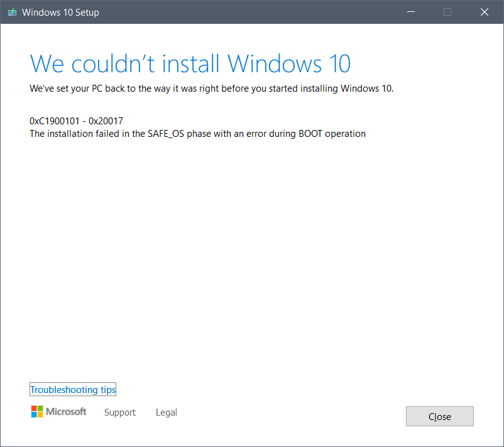
Task: Click the "We couldn't install Windows 10" heading
Action: pos(190,63)
